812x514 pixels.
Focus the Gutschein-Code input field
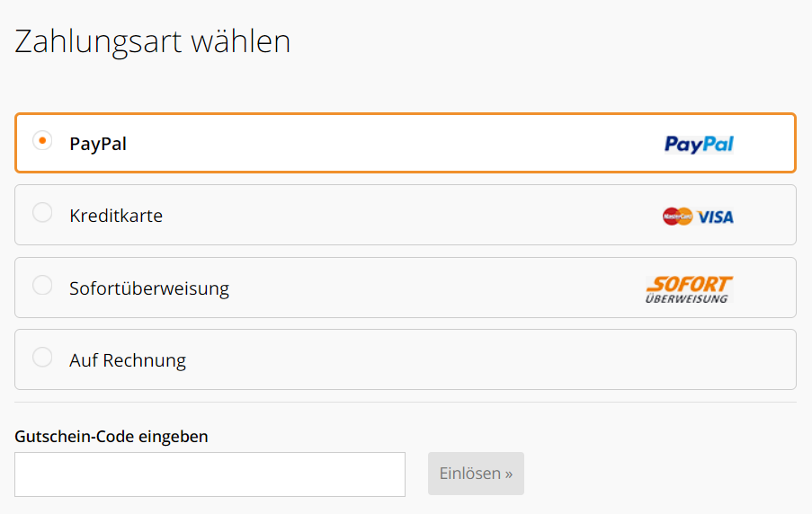tap(210, 474)
